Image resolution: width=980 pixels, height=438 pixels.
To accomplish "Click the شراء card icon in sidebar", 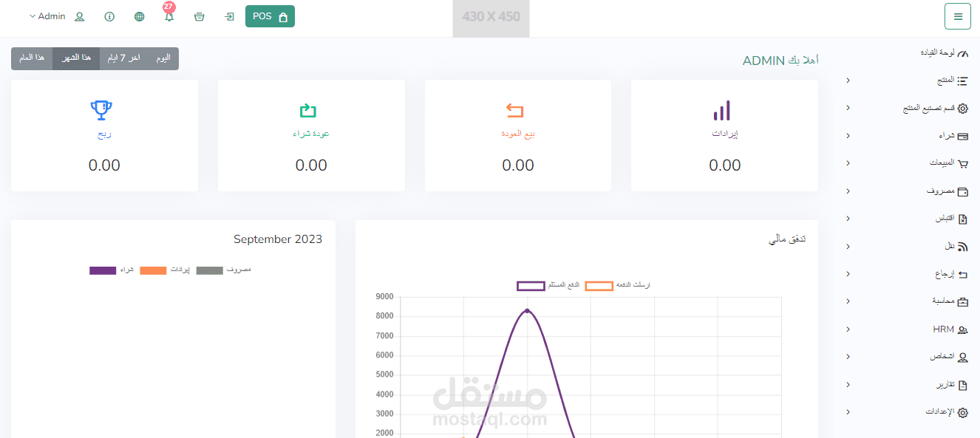I will (x=962, y=136).
